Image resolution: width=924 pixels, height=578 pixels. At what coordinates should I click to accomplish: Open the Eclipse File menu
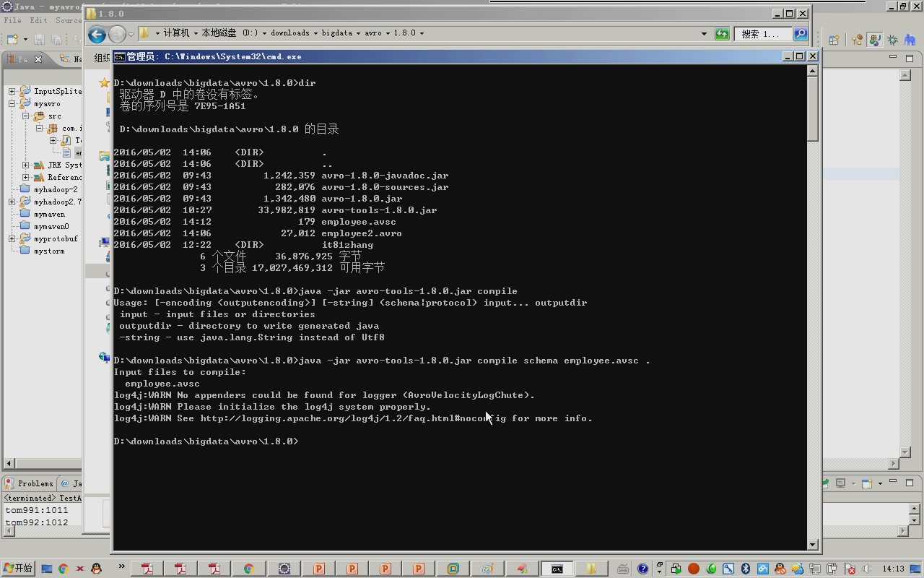[12, 20]
